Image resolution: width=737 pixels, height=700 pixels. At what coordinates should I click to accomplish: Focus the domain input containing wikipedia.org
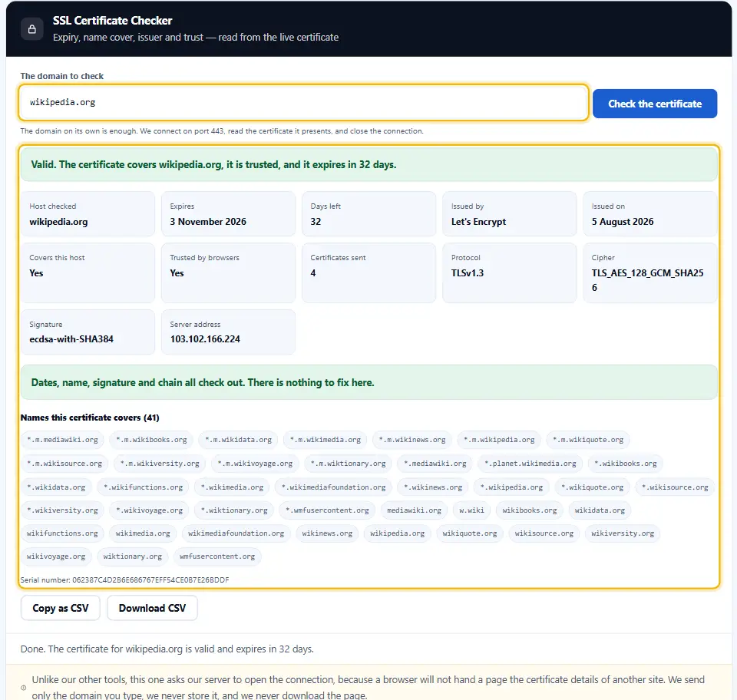[x=303, y=102]
